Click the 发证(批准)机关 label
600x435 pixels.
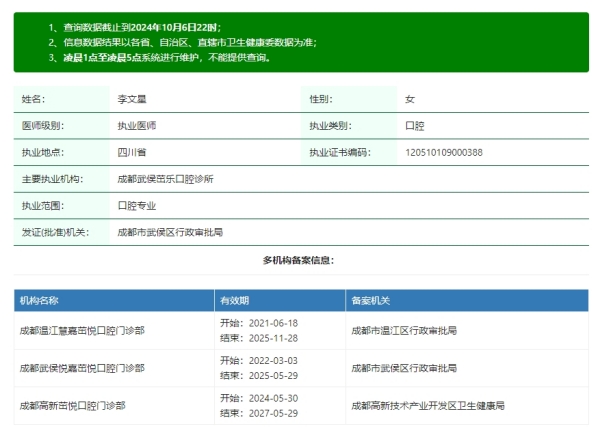coord(55,232)
